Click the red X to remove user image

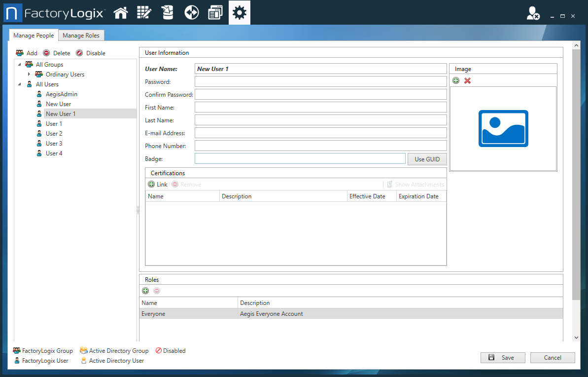point(466,80)
